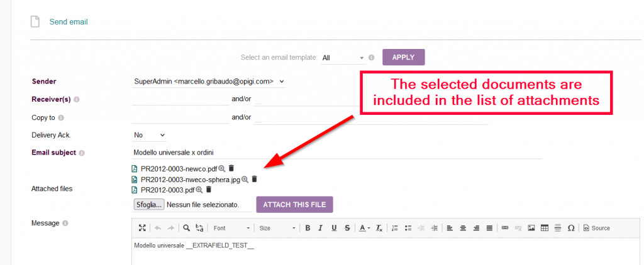This screenshot has width=644, height=265.
Task: Delete the PR2012-0003-newco.pdf attachment
Action: [231, 168]
